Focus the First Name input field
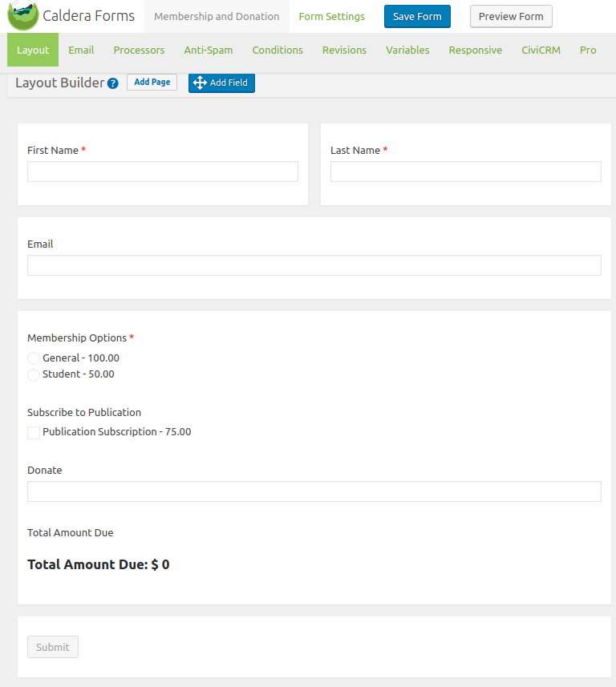This screenshot has width=616, height=687. coord(163,172)
